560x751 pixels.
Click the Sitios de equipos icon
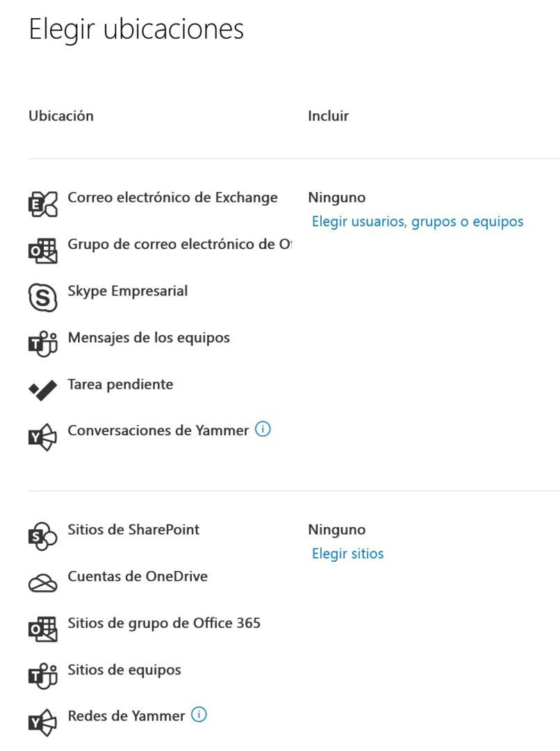[43, 672]
